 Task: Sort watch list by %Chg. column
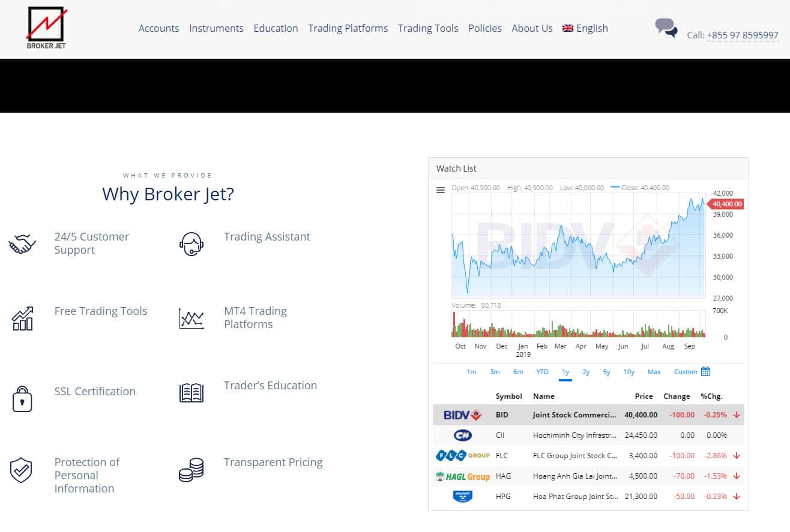tap(711, 396)
